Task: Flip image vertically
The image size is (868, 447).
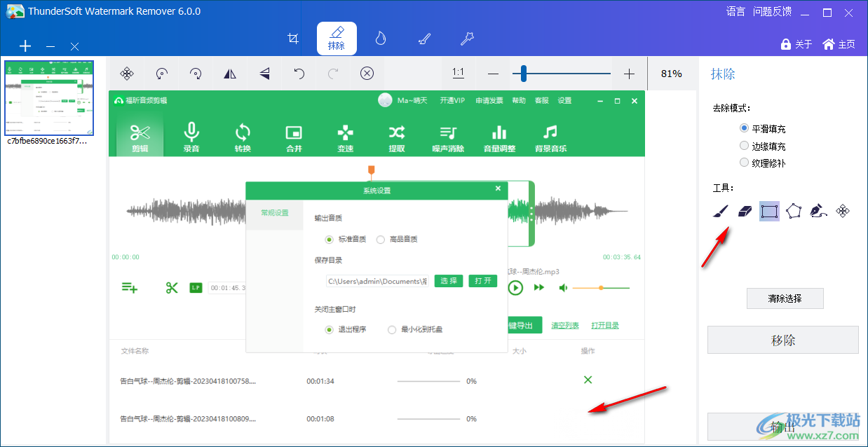Action: pos(264,74)
